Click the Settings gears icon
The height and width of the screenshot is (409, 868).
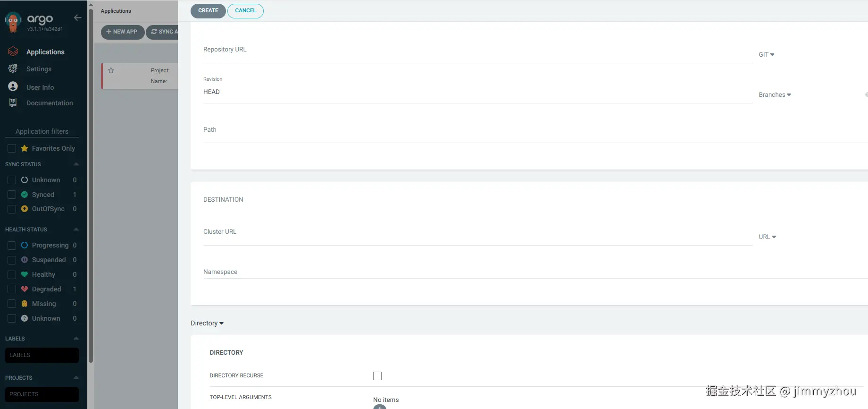click(13, 68)
